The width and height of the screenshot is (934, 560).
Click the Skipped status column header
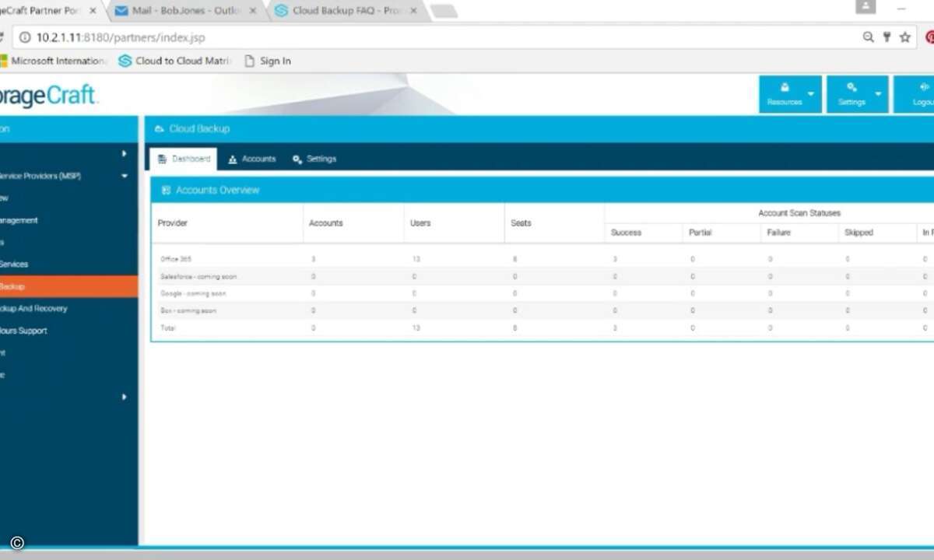coord(859,233)
